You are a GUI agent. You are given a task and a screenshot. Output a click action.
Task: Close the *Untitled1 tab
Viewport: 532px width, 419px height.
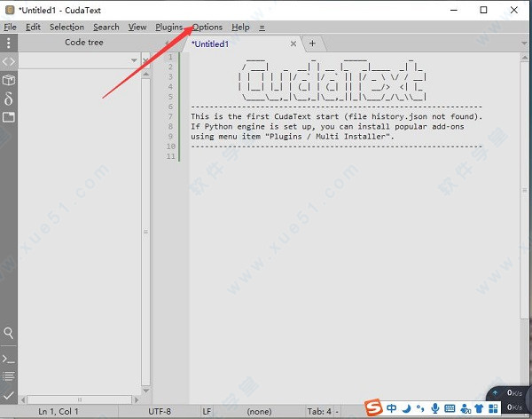(x=293, y=43)
